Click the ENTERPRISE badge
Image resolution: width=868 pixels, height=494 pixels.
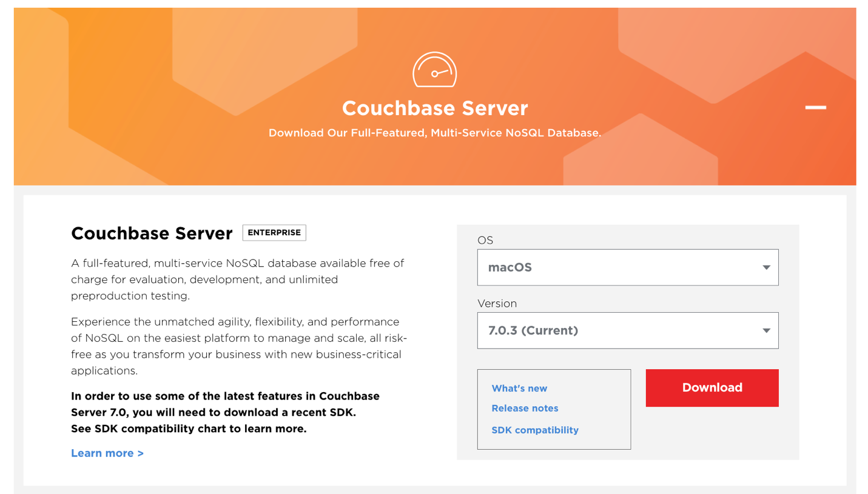click(274, 232)
